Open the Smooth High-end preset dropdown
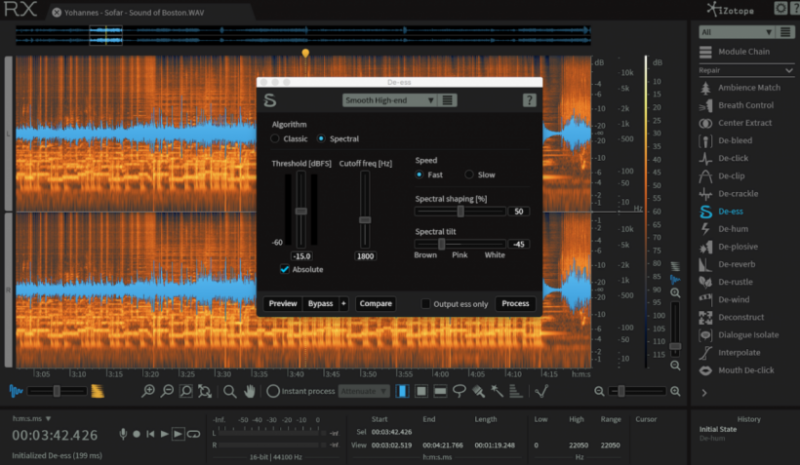This screenshot has width=800, height=465. pyautogui.click(x=389, y=100)
